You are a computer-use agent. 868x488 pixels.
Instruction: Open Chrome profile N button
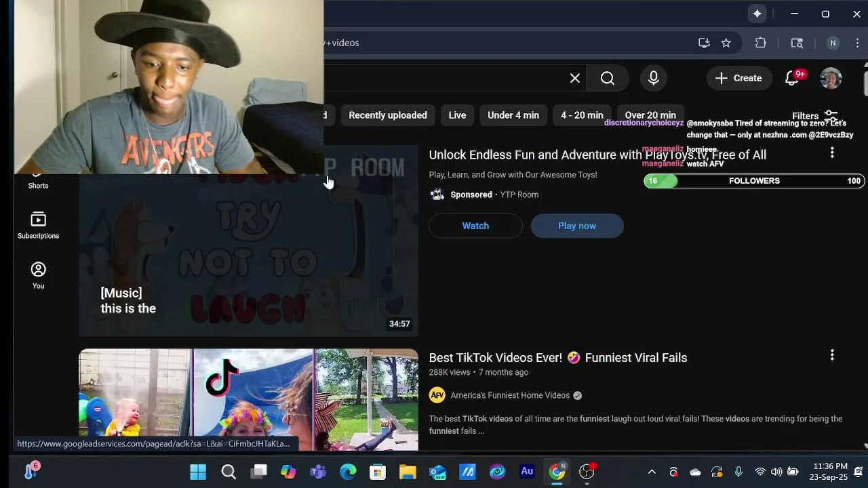(x=833, y=43)
